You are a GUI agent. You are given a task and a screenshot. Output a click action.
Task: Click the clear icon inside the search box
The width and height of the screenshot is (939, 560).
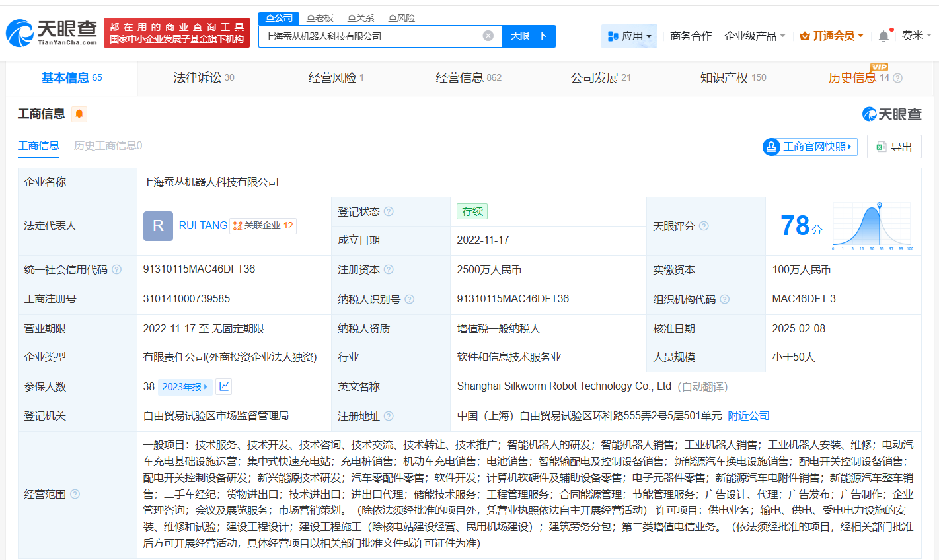488,36
